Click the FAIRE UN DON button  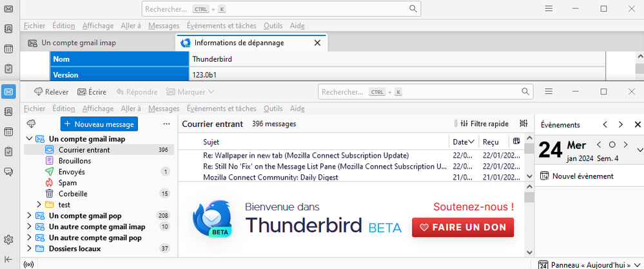click(x=463, y=227)
